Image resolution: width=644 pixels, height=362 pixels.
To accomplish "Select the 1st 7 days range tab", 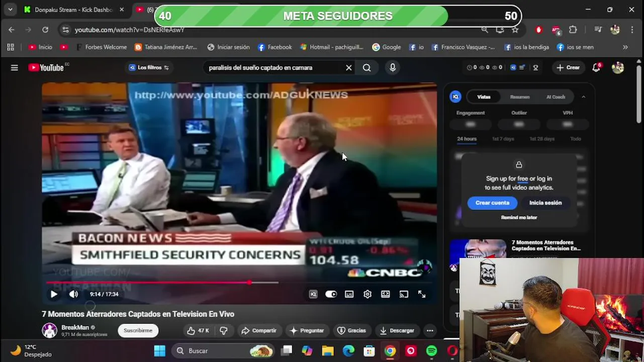I will click(x=503, y=139).
